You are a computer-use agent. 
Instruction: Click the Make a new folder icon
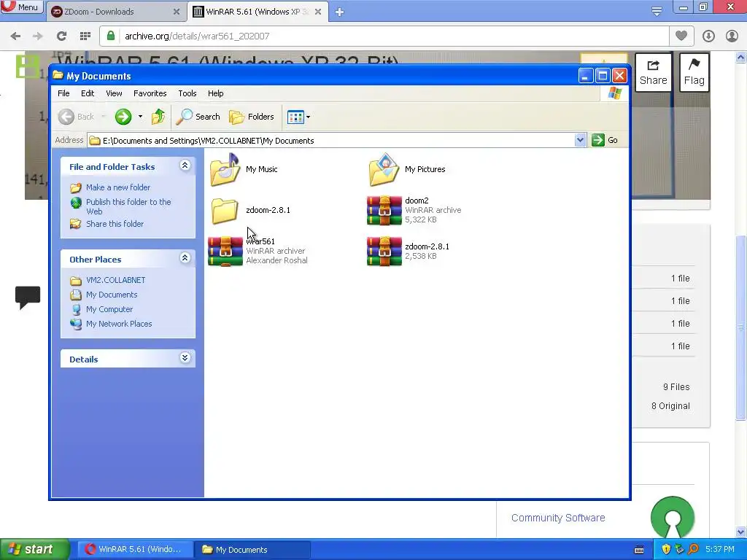pos(76,187)
